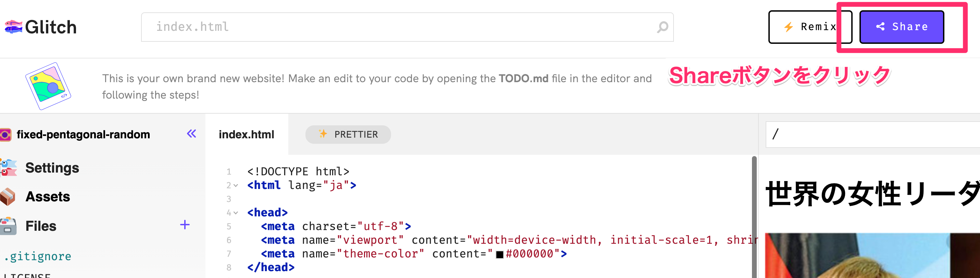
Task: Click the #000000 color swatch on line 7
Action: 500,254
